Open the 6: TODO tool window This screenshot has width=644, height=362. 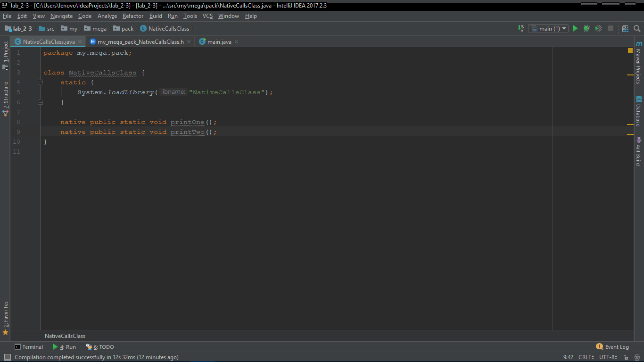[100, 347]
